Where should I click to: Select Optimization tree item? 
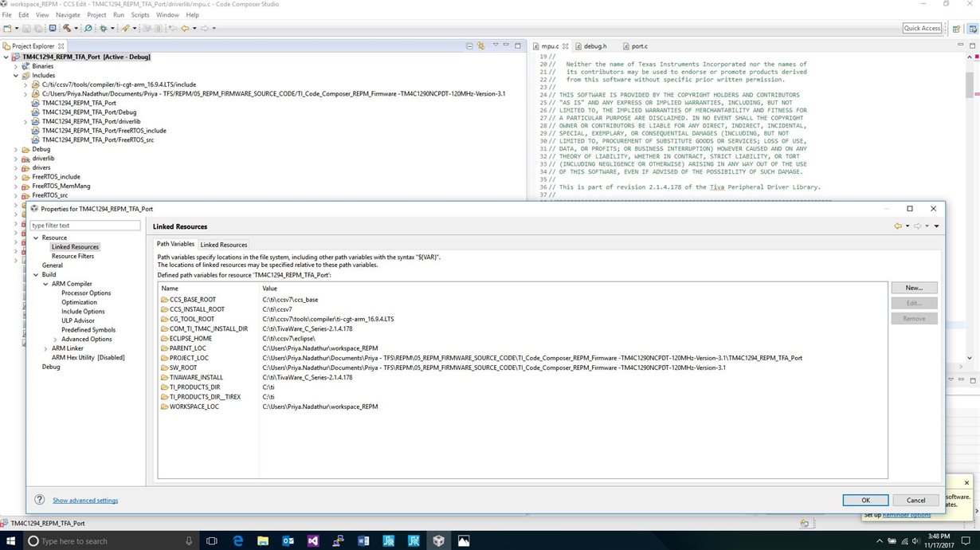[x=79, y=302]
